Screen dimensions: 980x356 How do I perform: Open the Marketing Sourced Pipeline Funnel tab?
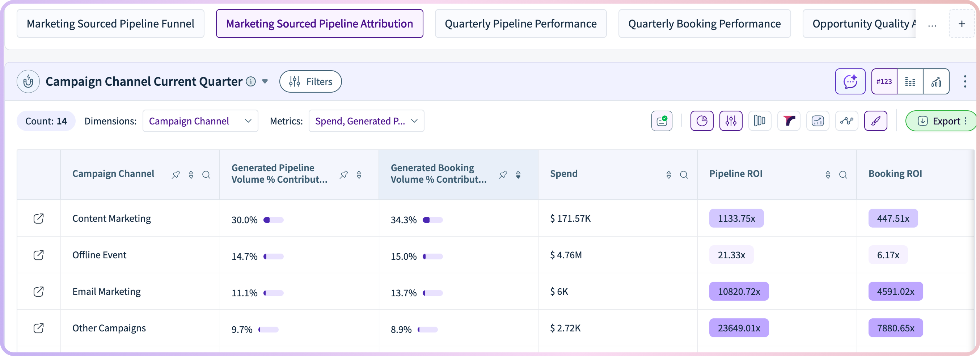pyautogui.click(x=110, y=24)
